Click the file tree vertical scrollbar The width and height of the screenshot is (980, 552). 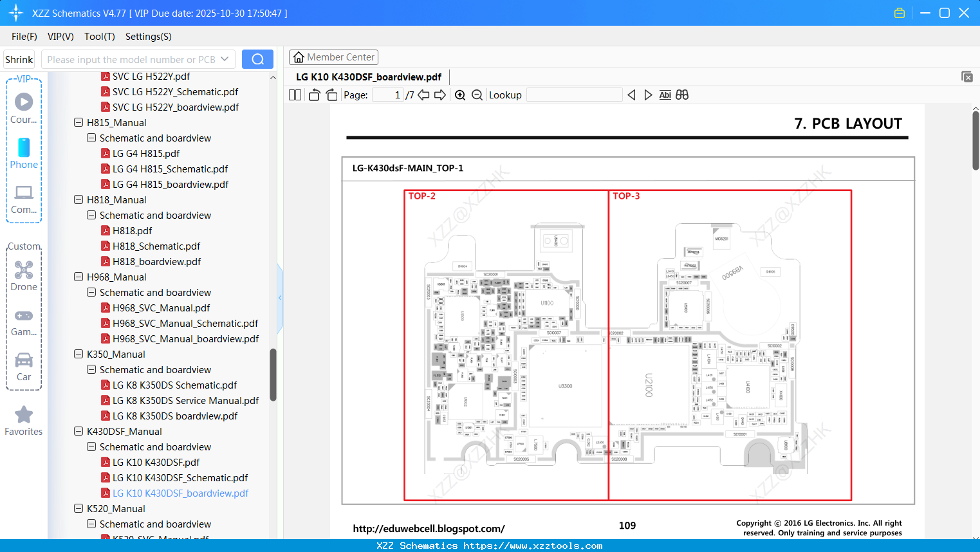coord(273,375)
